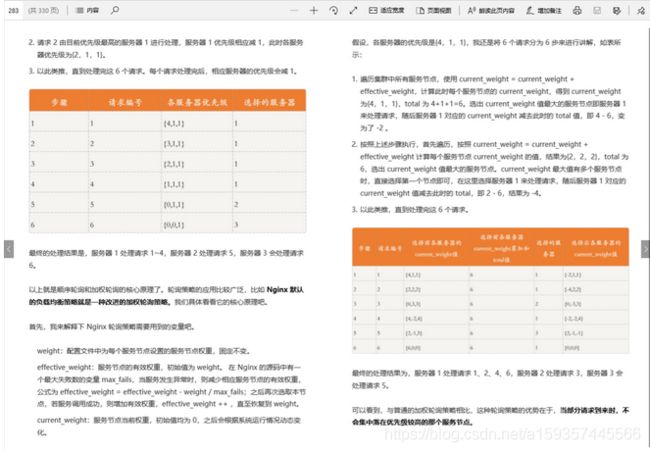Pin the toolbar with the pin icon
Image resolution: width=650 pixels, height=452 pixels.
641,10
